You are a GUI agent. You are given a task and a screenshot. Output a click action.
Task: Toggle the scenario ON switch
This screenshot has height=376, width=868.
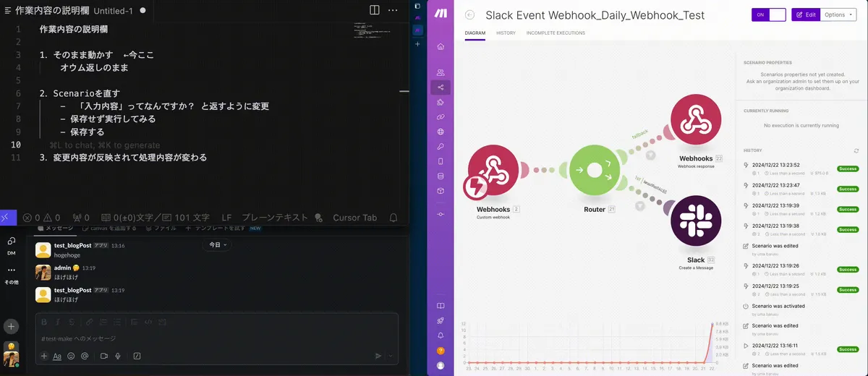pyautogui.click(x=769, y=14)
